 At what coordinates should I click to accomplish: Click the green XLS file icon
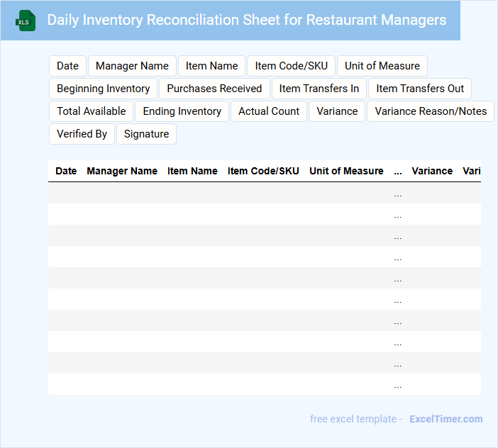tap(26, 21)
